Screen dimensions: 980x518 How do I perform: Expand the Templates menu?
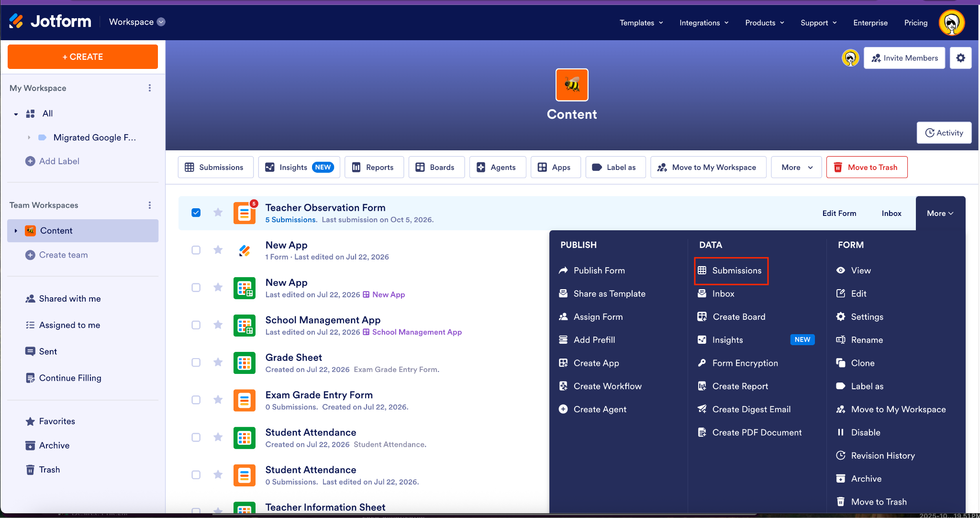pos(641,23)
